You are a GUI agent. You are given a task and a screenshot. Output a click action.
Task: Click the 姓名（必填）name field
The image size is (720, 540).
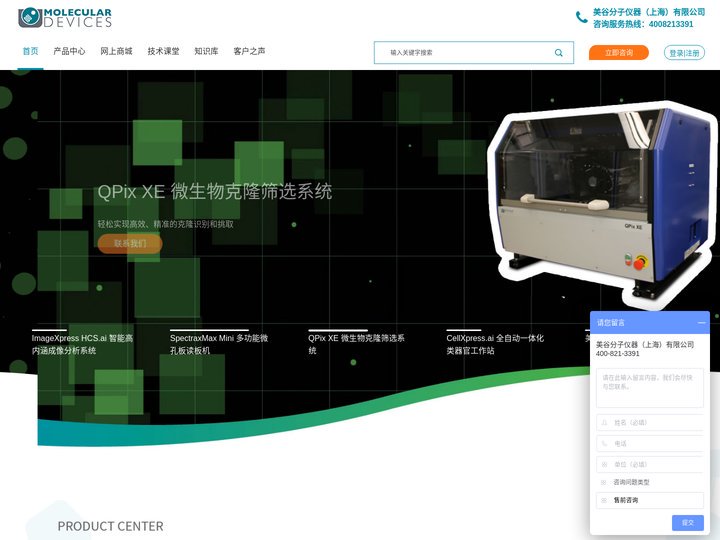pyautogui.click(x=649, y=422)
